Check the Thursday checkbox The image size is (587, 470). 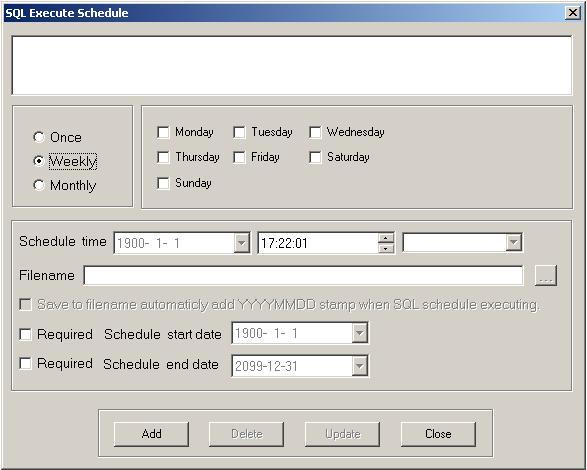(x=163, y=157)
